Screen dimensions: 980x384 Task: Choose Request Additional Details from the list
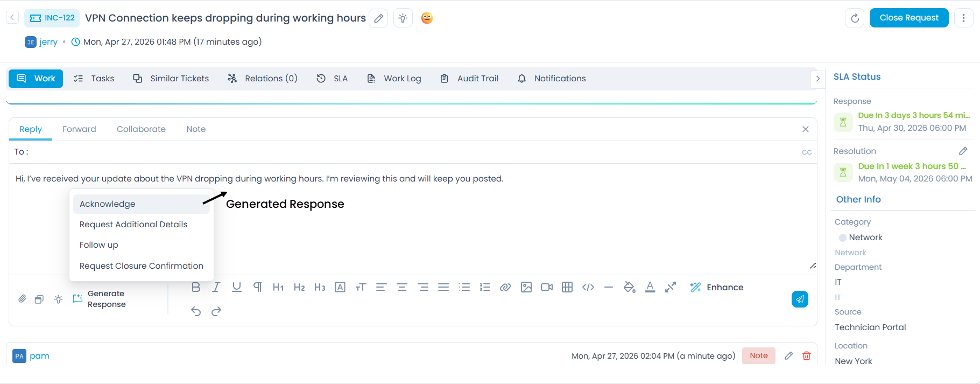(x=133, y=225)
